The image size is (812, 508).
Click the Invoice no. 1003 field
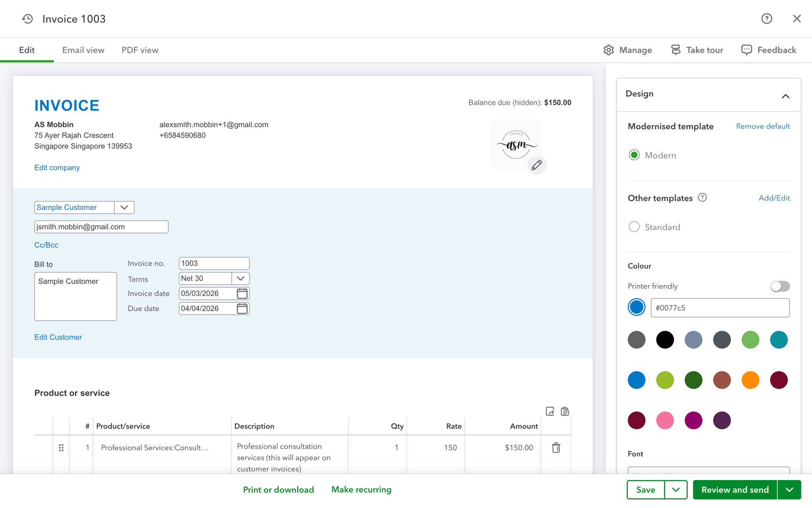pyautogui.click(x=214, y=263)
